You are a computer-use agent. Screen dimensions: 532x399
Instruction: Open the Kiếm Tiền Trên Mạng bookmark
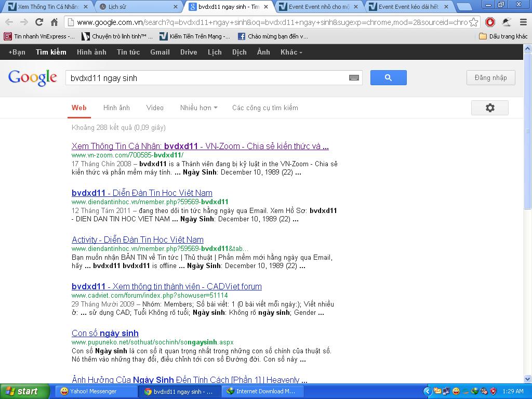(x=195, y=36)
